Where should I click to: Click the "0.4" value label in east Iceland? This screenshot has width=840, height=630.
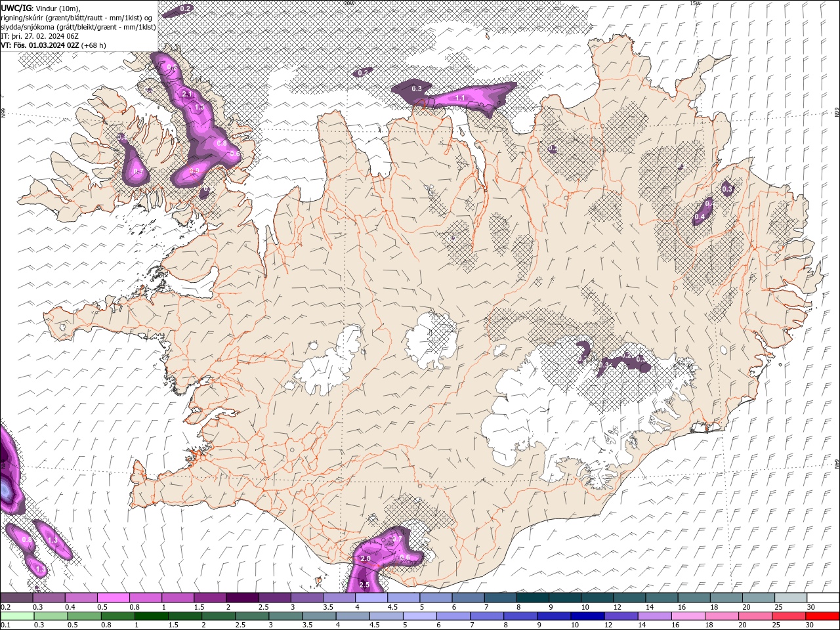click(700, 217)
